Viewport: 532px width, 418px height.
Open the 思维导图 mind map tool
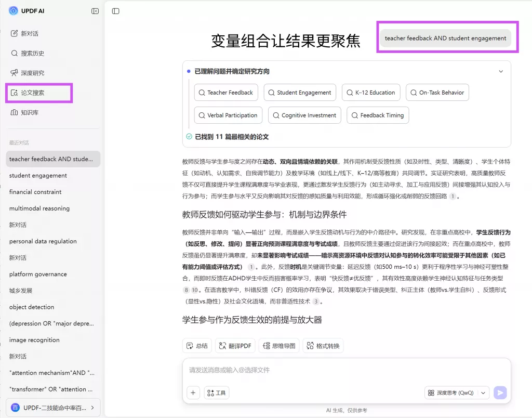(280, 346)
